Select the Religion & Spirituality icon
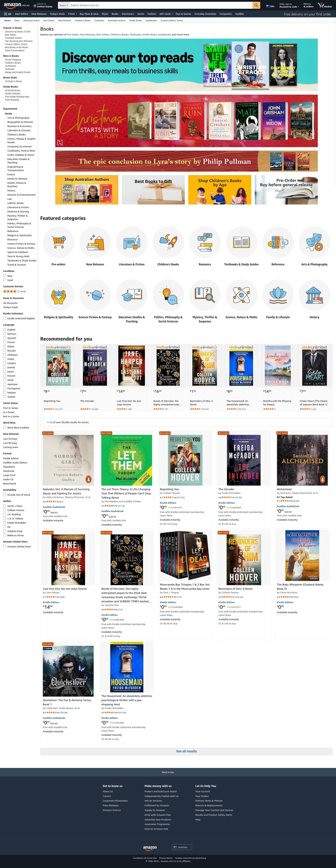Image resolution: width=336 pixels, height=868 pixels. (59, 295)
